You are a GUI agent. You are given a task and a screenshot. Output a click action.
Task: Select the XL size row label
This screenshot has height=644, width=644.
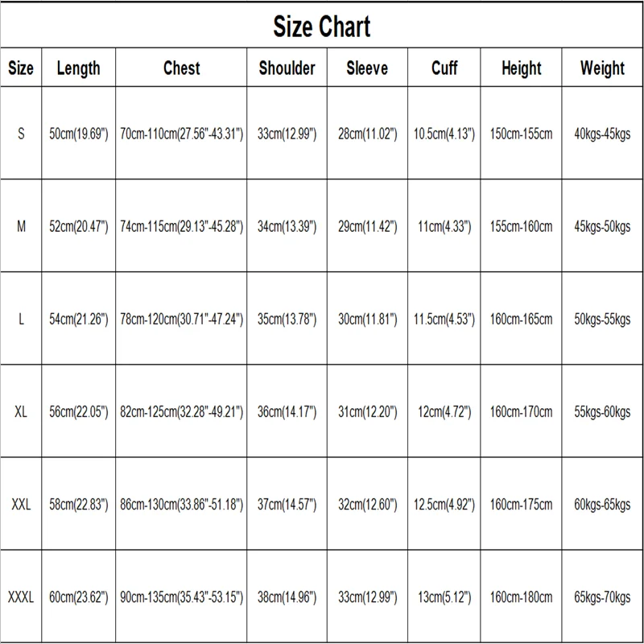point(21,412)
